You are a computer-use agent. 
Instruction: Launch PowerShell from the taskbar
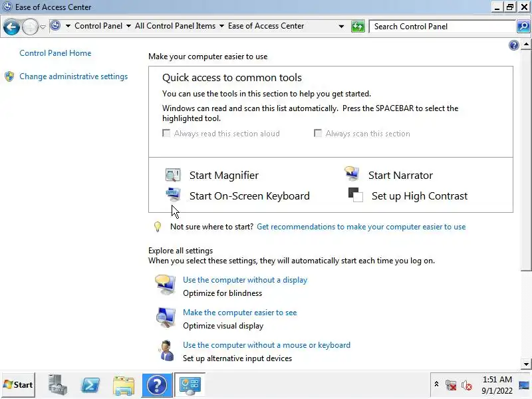click(90, 385)
